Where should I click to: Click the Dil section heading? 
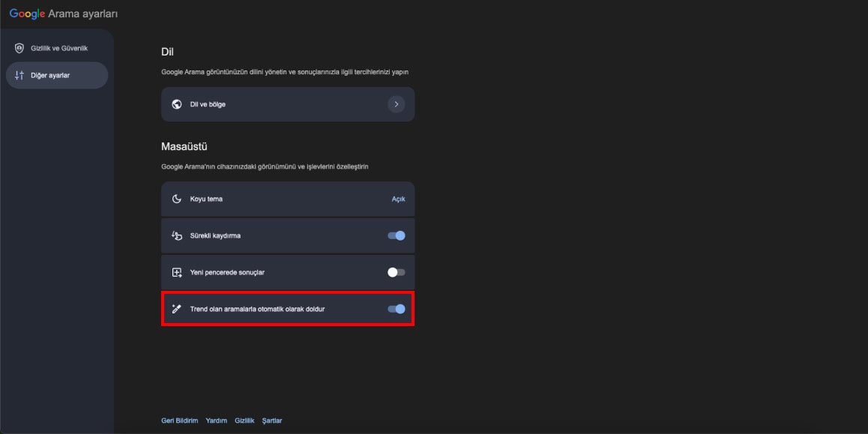[x=167, y=52]
